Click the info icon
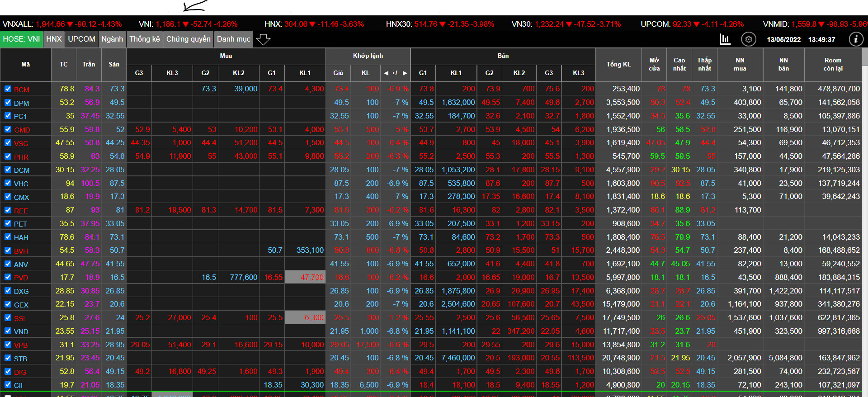The height and width of the screenshot is (397, 868). click(856, 39)
